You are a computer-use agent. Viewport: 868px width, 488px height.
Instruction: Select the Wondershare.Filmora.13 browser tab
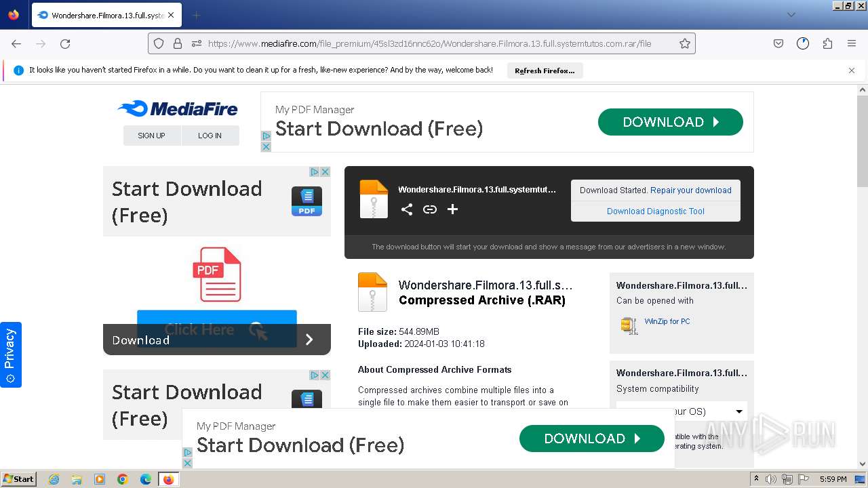pyautogui.click(x=106, y=15)
